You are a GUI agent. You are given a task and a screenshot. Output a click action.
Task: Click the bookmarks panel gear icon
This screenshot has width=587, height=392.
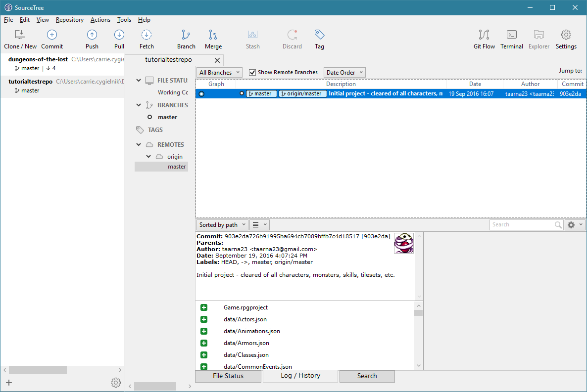pos(116,382)
